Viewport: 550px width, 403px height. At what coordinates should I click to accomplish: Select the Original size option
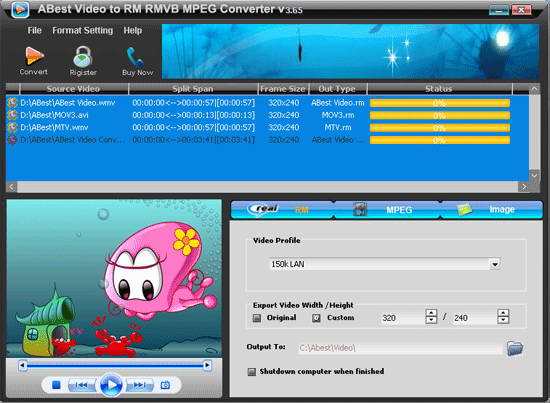coord(257,318)
